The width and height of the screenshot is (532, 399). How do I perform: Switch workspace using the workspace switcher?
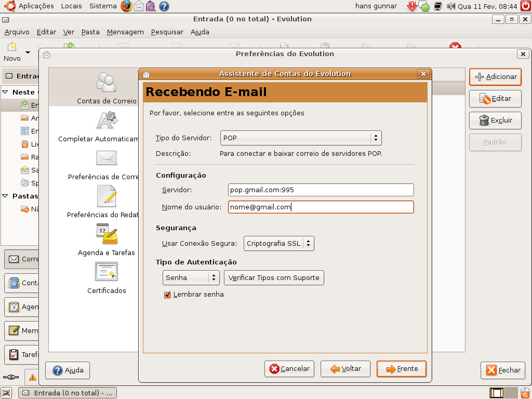(x=504, y=393)
